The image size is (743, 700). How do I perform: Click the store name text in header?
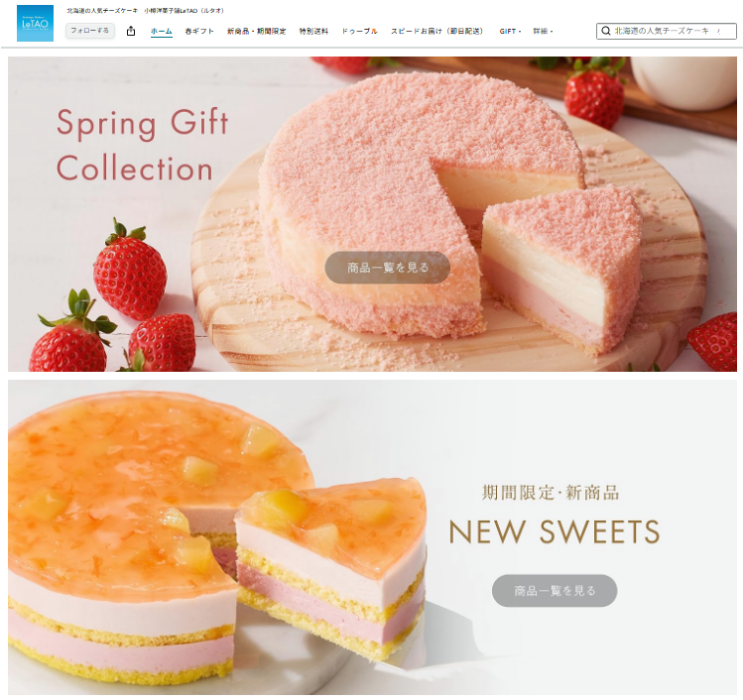tap(146, 11)
